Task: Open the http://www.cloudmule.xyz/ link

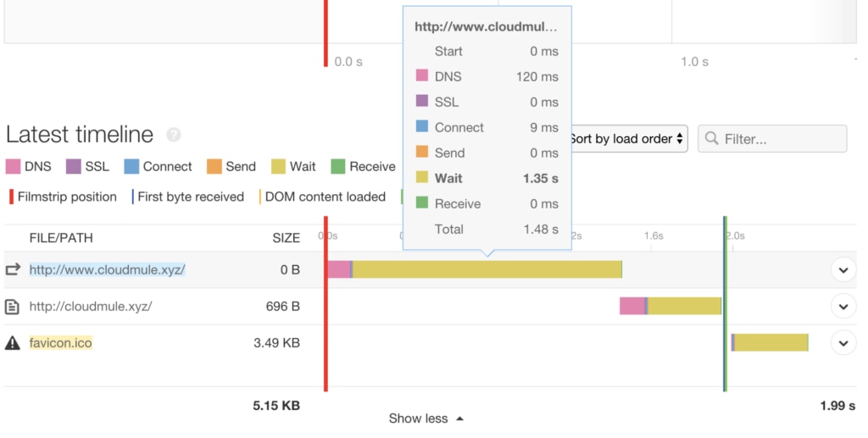Action: pos(108,269)
